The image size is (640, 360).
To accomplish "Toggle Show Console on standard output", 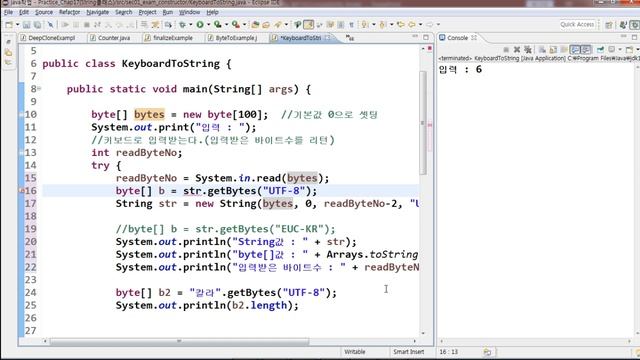I will 575,49.
